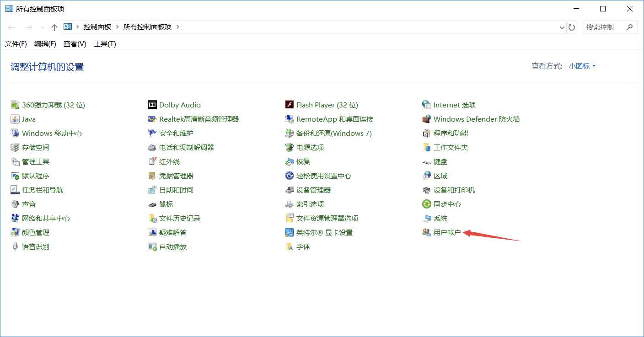Go up one level with the up arrow
This screenshot has width=644, height=337.
(54, 27)
